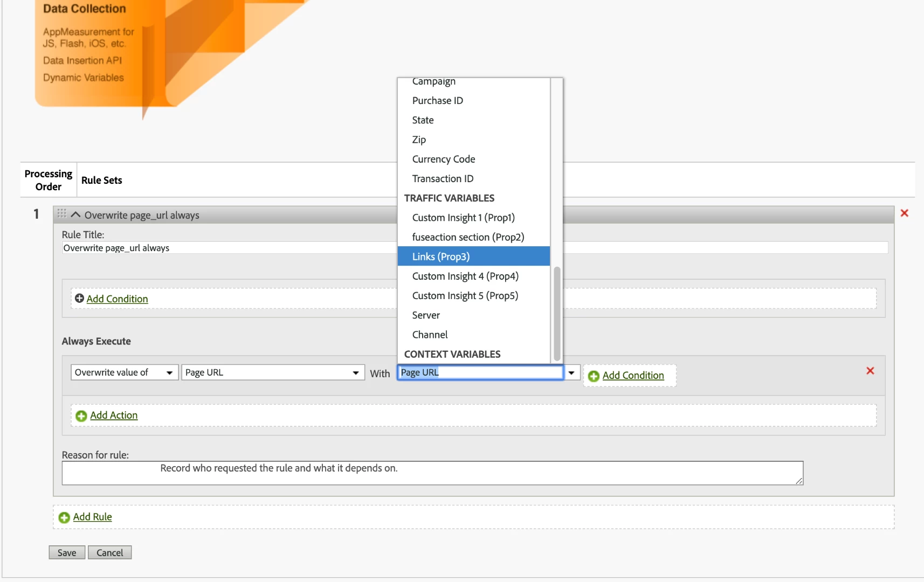Cancel the rule changes

(109, 553)
